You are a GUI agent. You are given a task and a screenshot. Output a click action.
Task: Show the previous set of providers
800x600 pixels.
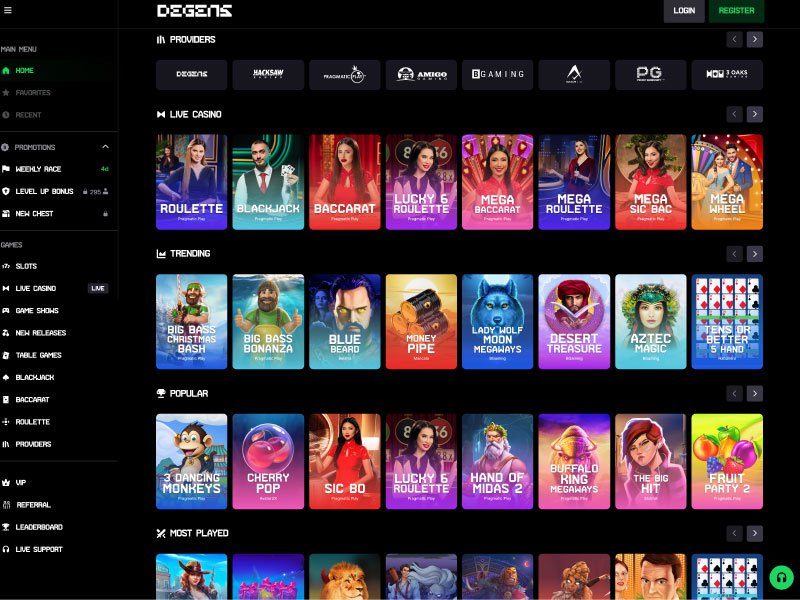click(734, 39)
